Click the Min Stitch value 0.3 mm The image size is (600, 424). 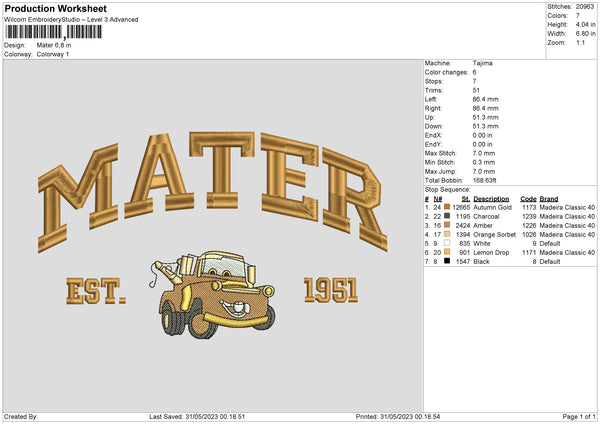click(484, 162)
